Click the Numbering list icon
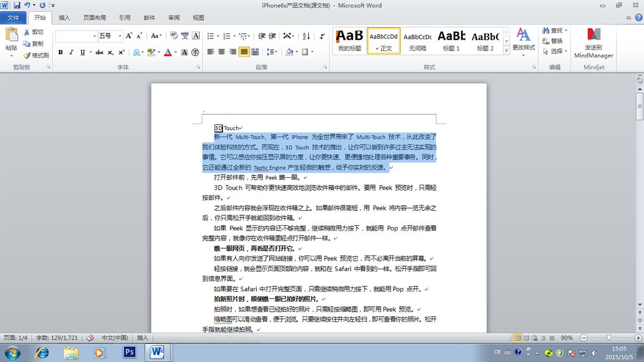This screenshot has height=362, width=644. 227,36
